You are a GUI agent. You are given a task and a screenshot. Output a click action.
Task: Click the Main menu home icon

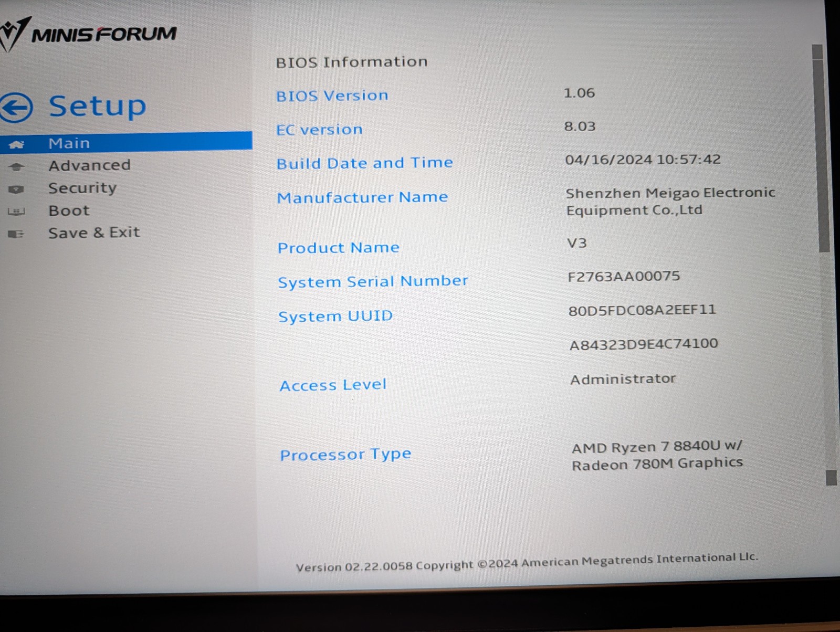[x=16, y=144]
